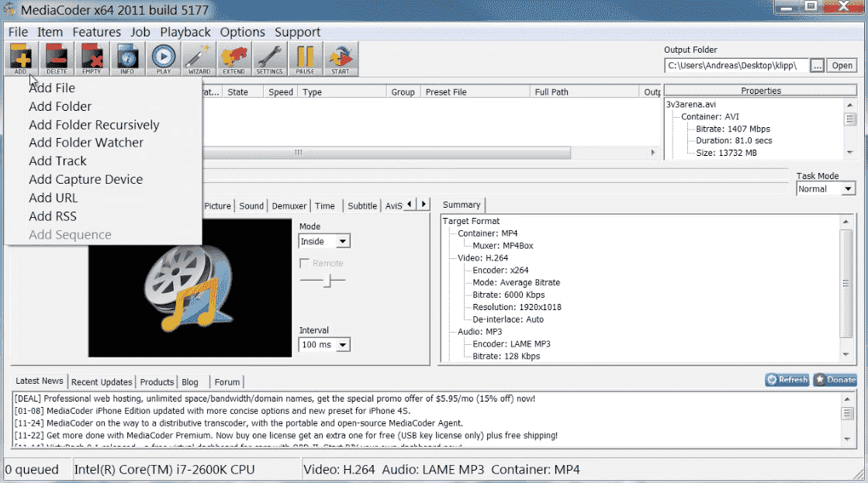Click the Output Folder path field

tap(735, 66)
